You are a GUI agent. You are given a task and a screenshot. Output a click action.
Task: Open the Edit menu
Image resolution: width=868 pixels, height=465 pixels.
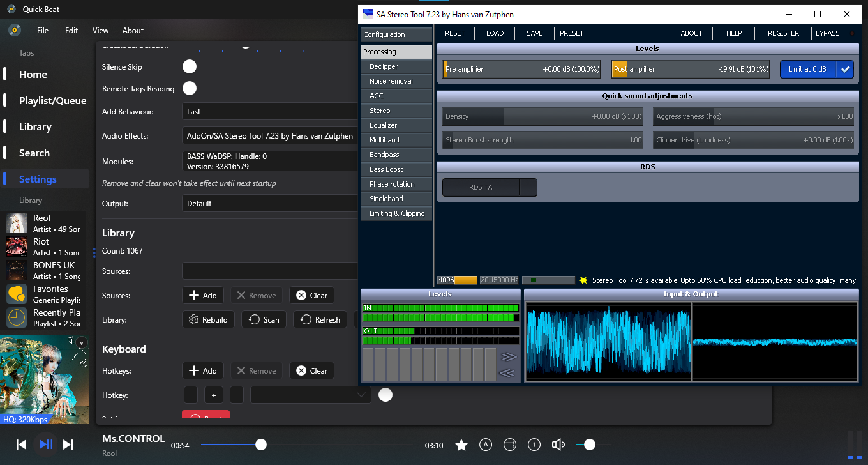coord(71,30)
